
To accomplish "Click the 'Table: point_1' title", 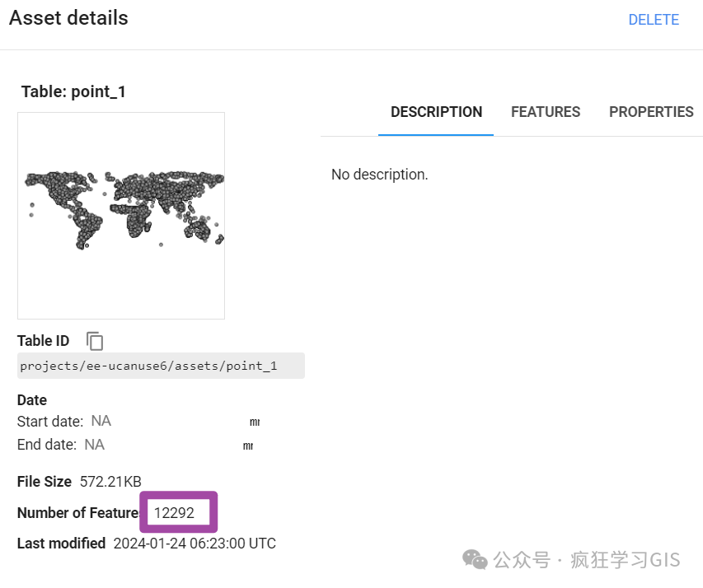I will [x=73, y=91].
